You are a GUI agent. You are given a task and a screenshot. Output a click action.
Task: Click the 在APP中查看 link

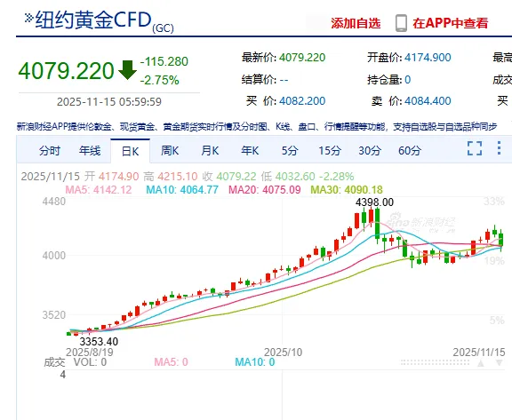click(x=451, y=23)
